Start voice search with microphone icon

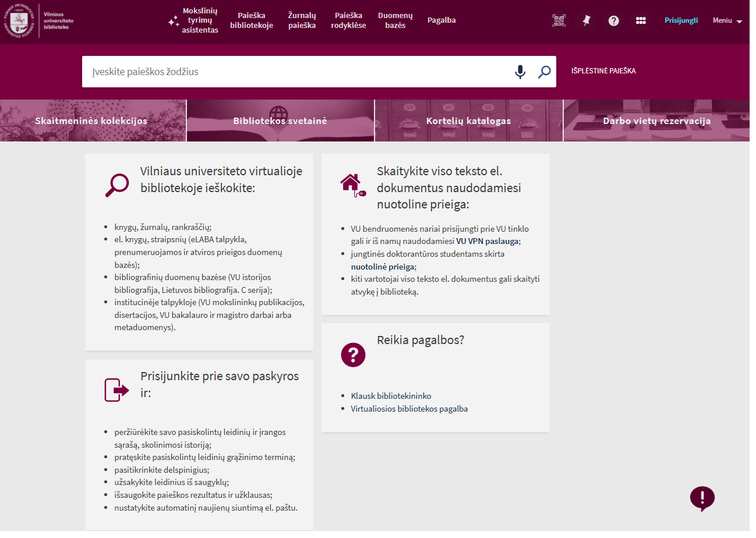click(520, 72)
